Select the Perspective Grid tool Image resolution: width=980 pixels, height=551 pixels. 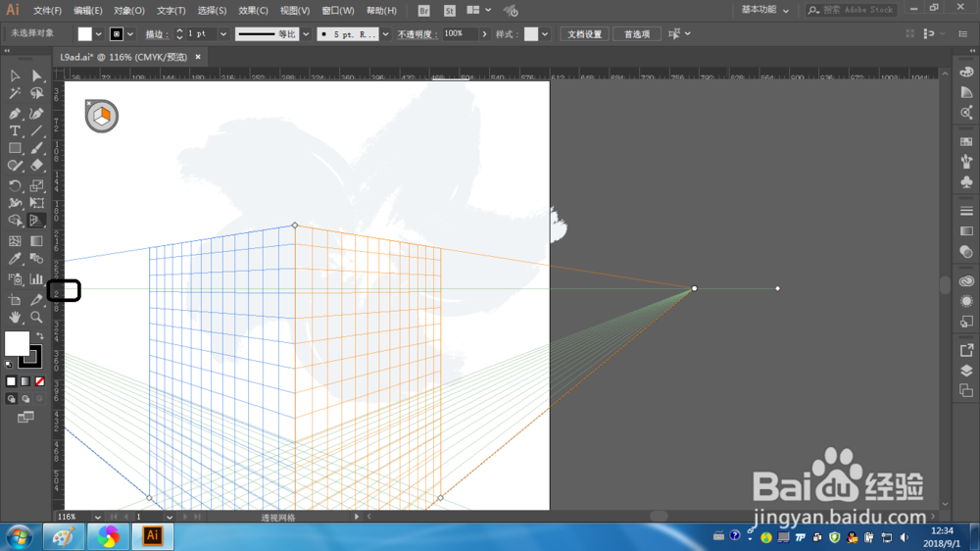37,221
